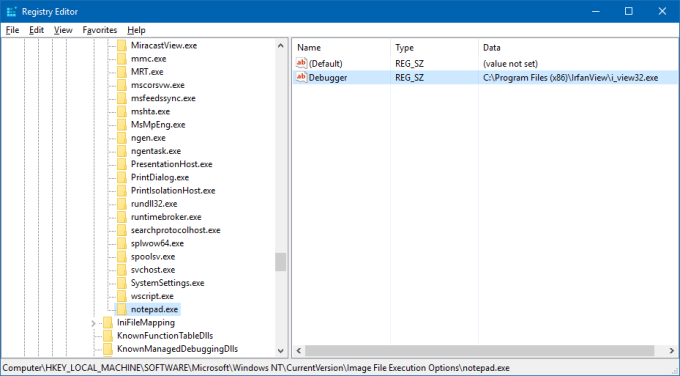The width and height of the screenshot is (680, 376).
Task: Click the registry path in address bar
Action: [256, 368]
